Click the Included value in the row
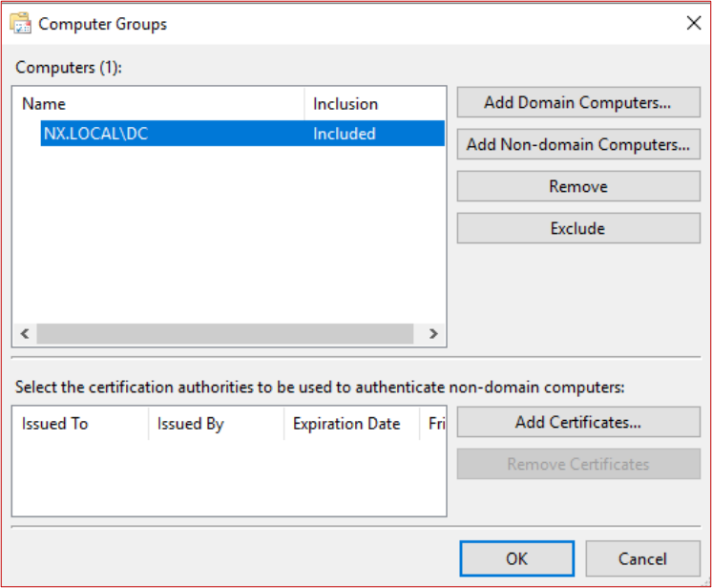The height and width of the screenshot is (588, 712). tap(345, 134)
